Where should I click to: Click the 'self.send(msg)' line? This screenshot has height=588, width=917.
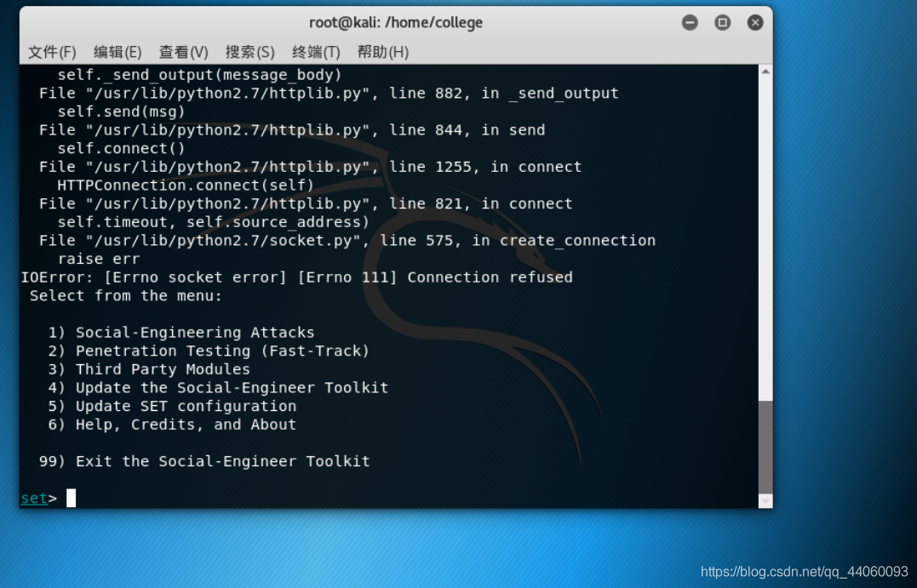point(121,111)
